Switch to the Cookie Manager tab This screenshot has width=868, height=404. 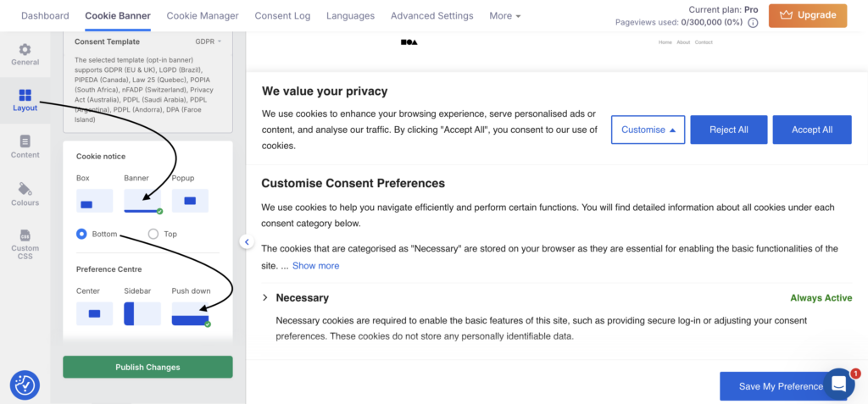pos(203,15)
